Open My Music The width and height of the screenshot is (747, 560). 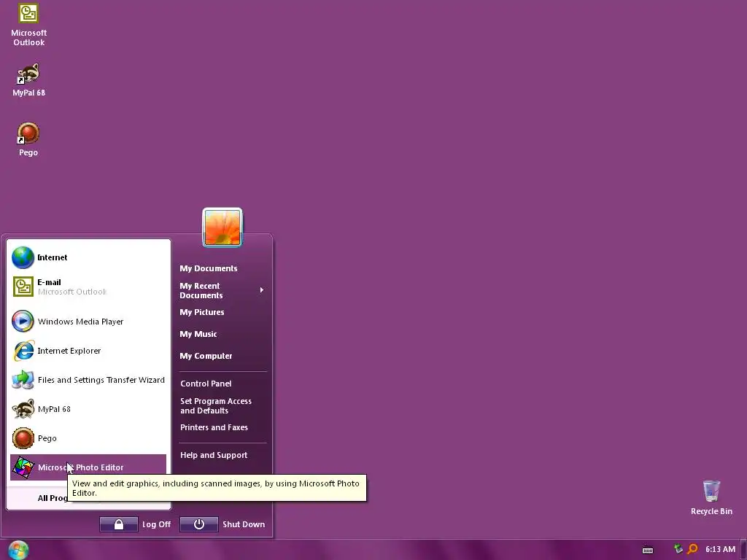pos(198,334)
